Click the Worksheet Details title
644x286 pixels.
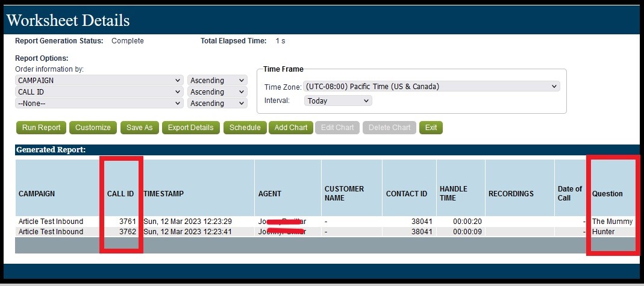tap(68, 20)
